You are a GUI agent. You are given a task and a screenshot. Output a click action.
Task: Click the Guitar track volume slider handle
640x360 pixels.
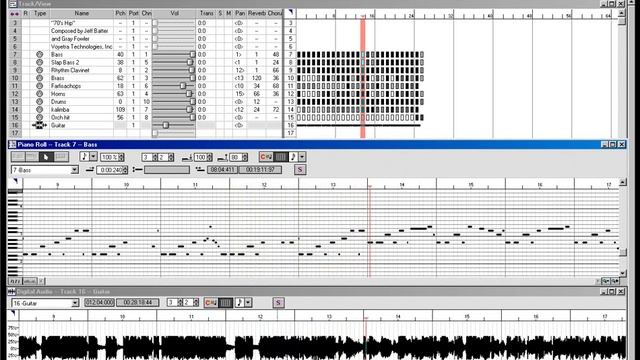(x=166, y=125)
